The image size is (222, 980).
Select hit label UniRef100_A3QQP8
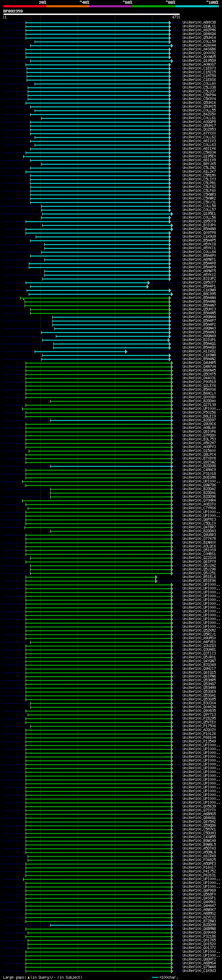click(x=199, y=122)
